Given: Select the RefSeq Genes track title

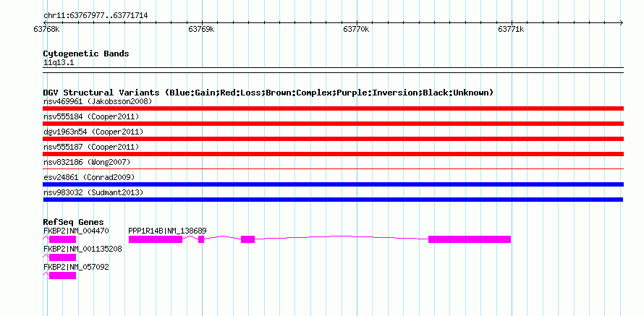Looking at the screenshot, I should point(74,223).
